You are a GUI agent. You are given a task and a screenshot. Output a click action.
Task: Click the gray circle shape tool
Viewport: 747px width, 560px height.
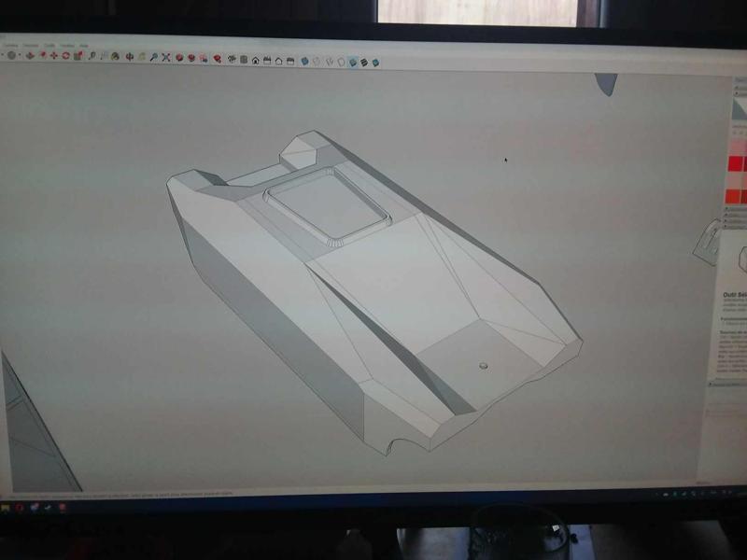click(x=11, y=55)
